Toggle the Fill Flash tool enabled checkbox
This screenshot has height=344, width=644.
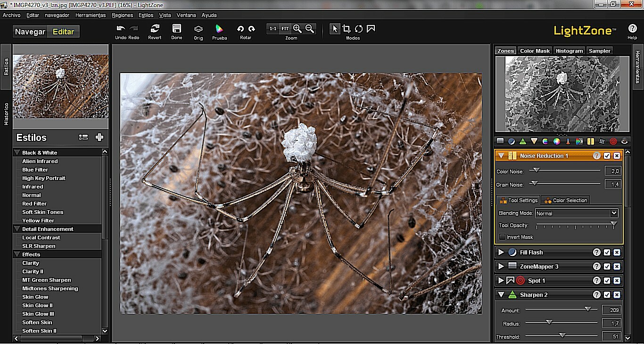(x=607, y=253)
